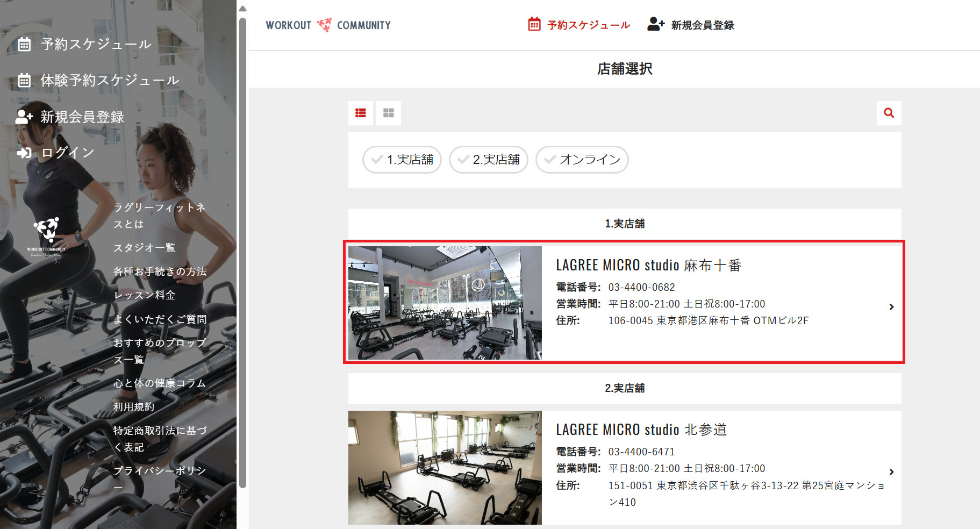Toggle the オンライン filter chip
The height and width of the screenshot is (529, 980).
[x=582, y=160]
